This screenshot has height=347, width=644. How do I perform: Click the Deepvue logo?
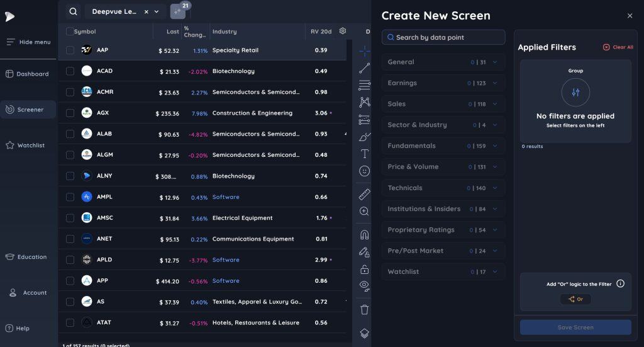(10, 16)
